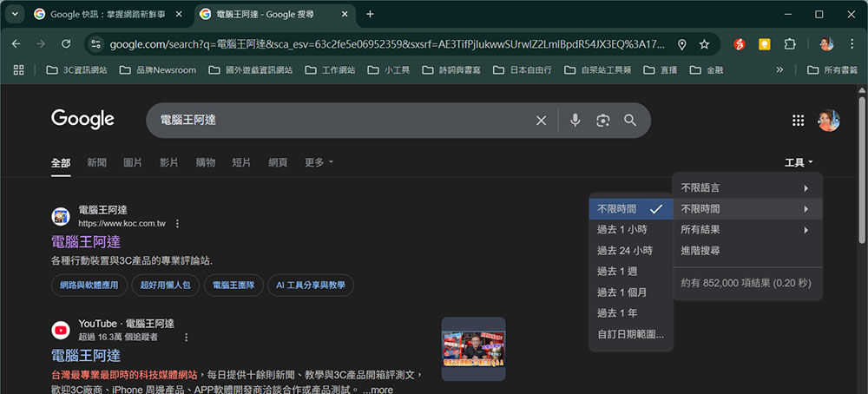Choose 過去 1 小時 time filter
Screen dimensions: 868x394
coord(631,230)
